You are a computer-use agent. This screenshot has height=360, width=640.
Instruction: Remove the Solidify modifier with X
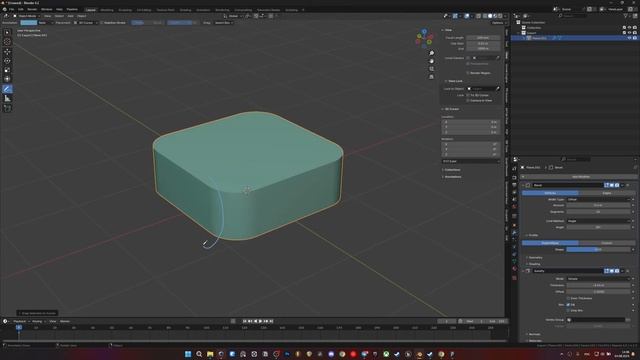pos(627,271)
